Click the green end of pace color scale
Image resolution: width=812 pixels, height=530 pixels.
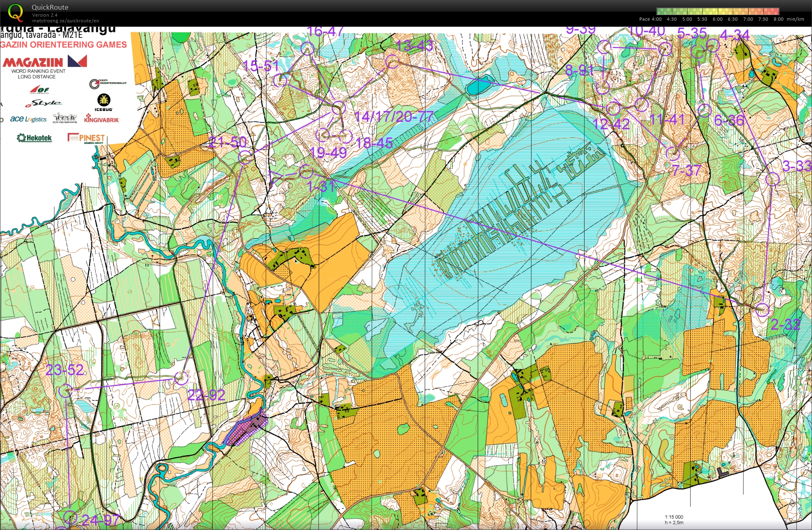click(660, 11)
